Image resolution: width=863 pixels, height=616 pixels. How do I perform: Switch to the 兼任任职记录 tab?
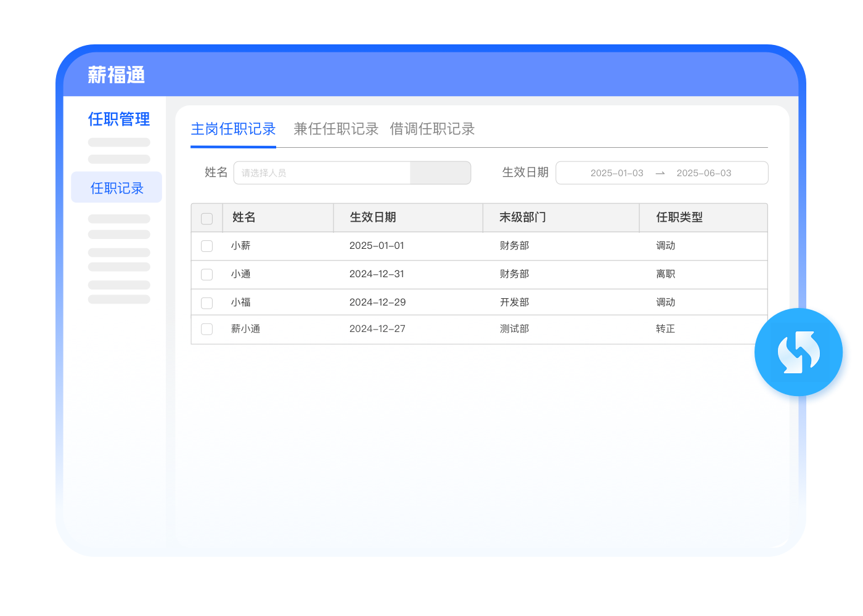[336, 129]
